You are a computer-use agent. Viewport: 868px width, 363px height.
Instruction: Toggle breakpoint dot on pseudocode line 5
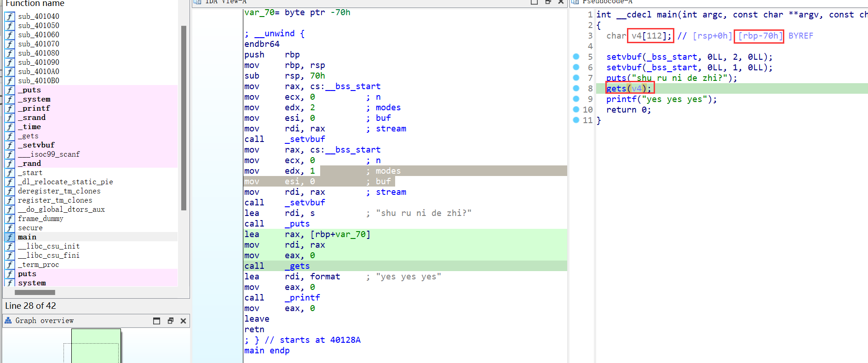(576, 57)
